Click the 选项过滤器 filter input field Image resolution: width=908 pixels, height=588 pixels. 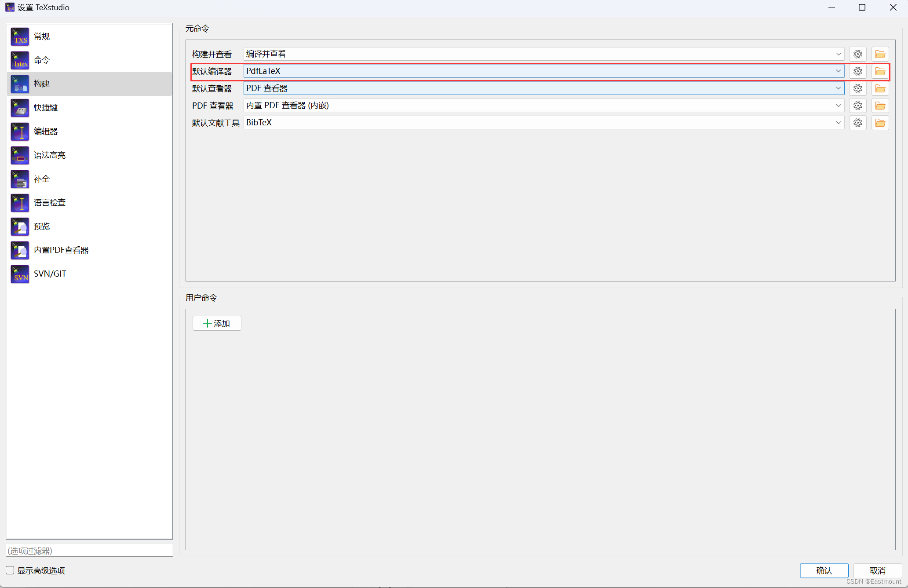89,551
